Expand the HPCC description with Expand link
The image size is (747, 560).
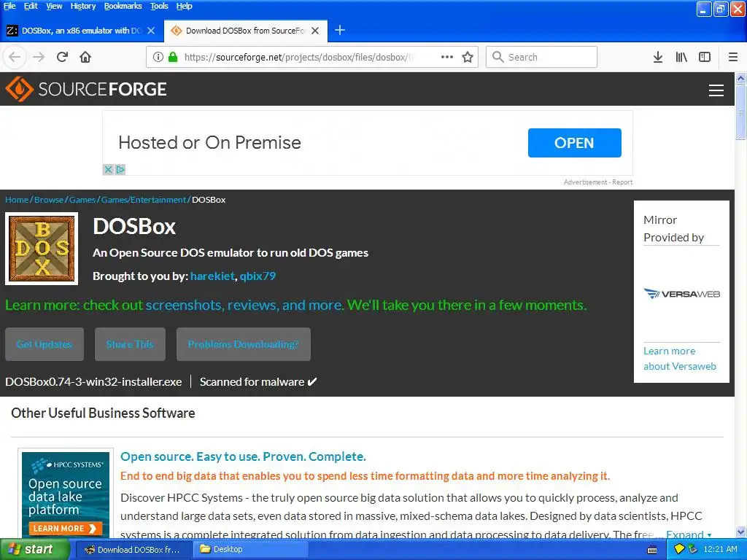689,534
